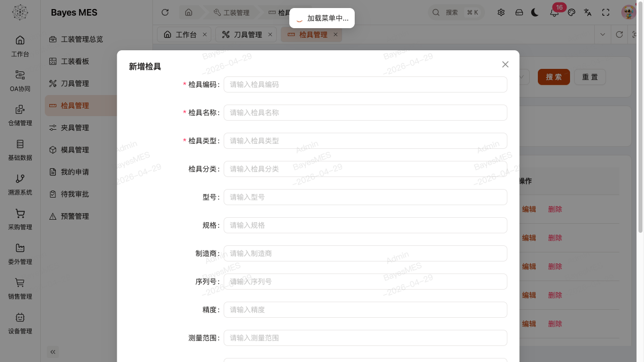Focus the 检具类型 input field
This screenshot has height=362, width=644.
click(x=365, y=141)
